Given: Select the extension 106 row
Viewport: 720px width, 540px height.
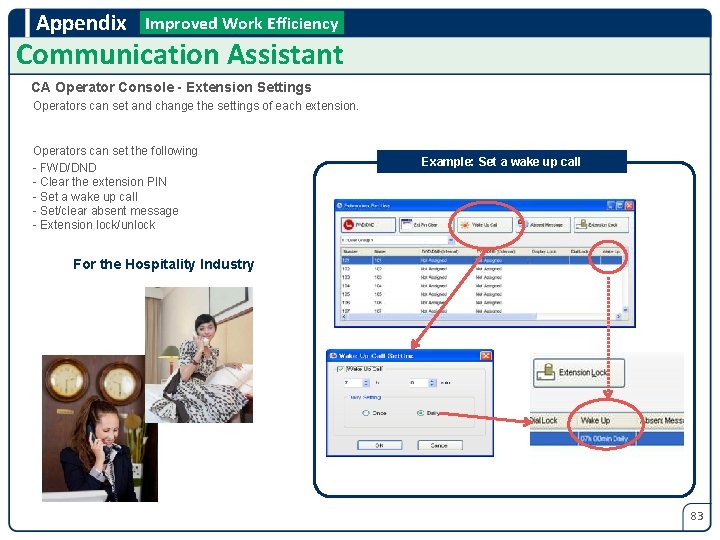Looking at the screenshot, I should [481, 303].
